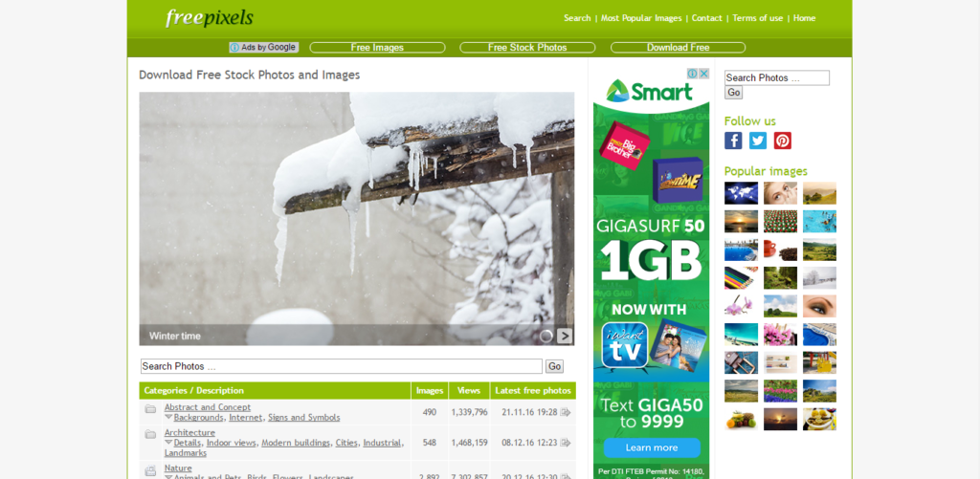Open the Modern buildings subcategory
The width and height of the screenshot is (980, 479).
pyautogui.click(x=296, y=443)
